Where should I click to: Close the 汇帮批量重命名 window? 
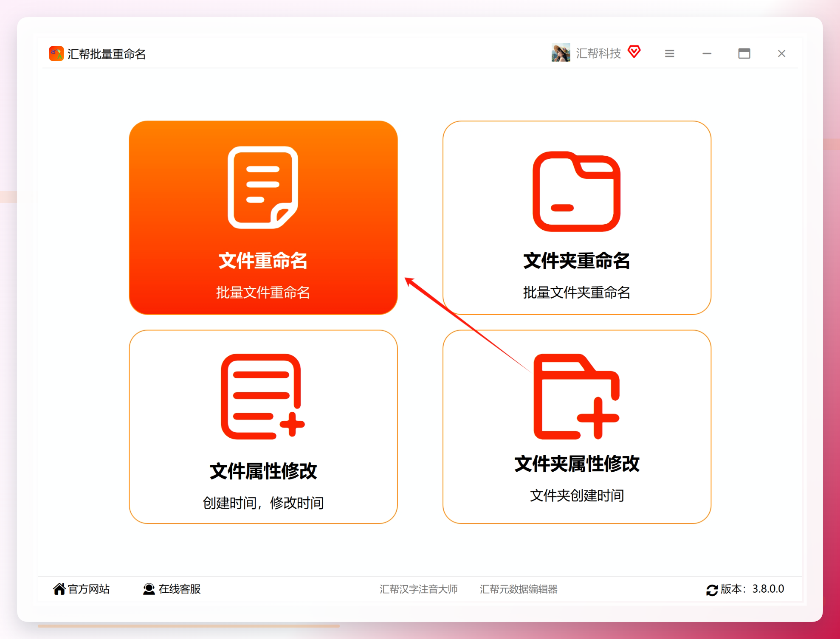point(781,53)
